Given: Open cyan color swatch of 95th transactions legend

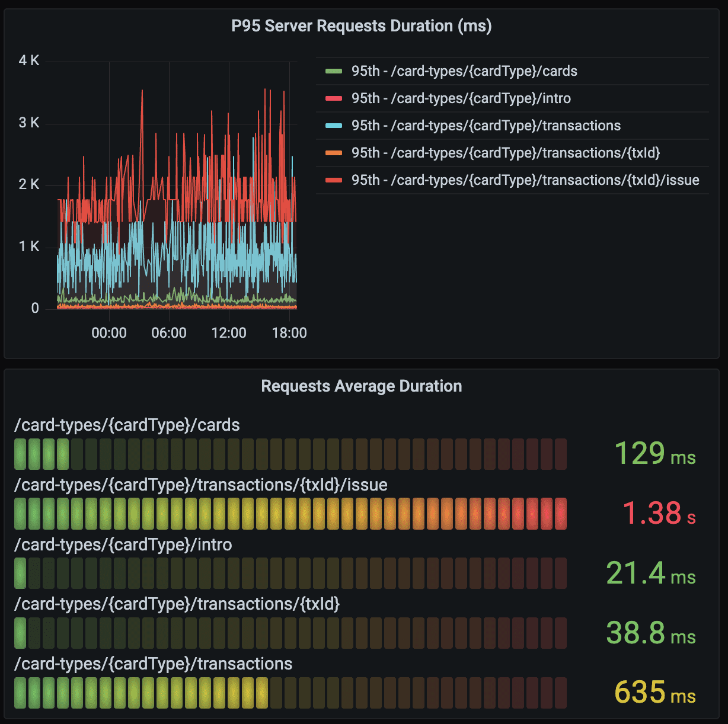Looking at the screenshot, I should coord(334,126).
